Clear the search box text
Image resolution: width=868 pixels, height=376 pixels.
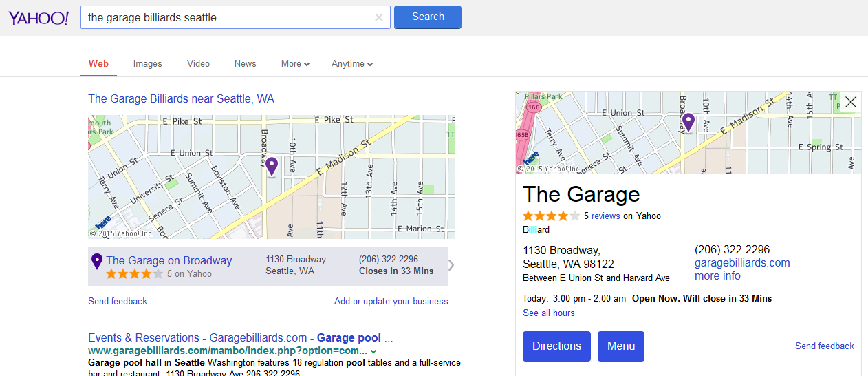click(x=378, y=18)
